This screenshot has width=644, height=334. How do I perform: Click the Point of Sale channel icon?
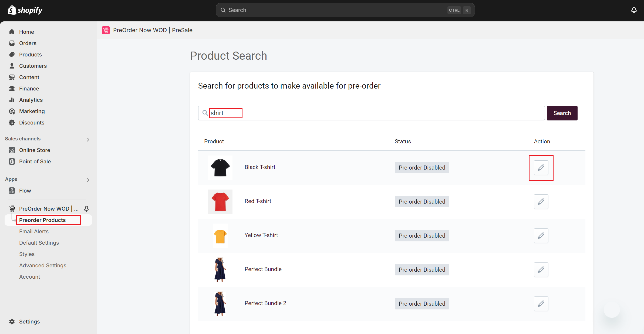point(12,161)
